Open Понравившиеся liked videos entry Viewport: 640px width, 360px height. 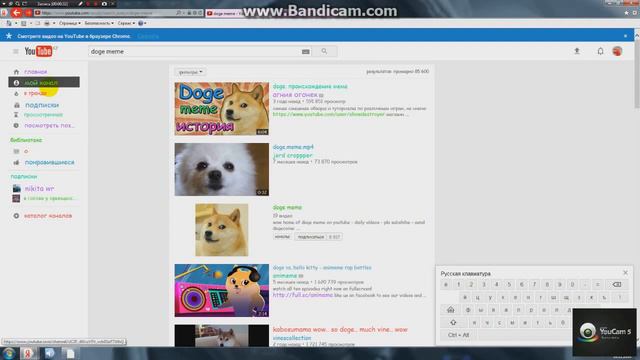44,162
